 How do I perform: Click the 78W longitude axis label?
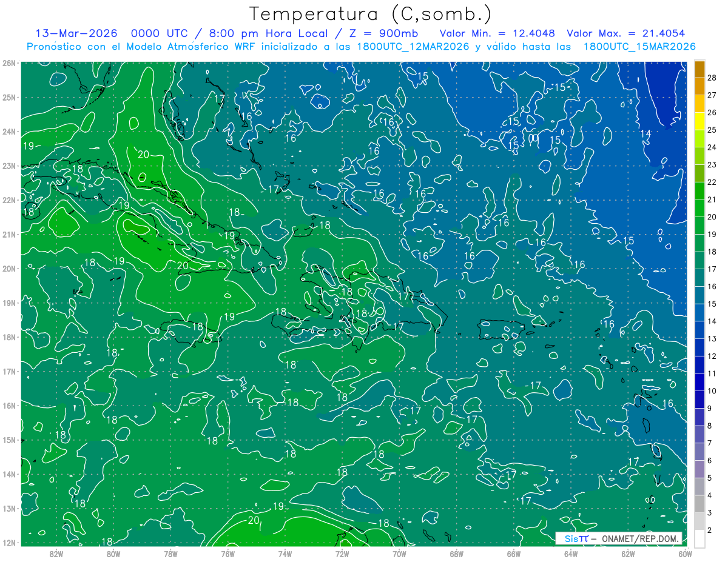pyautogui.click(x=170, y=554)
